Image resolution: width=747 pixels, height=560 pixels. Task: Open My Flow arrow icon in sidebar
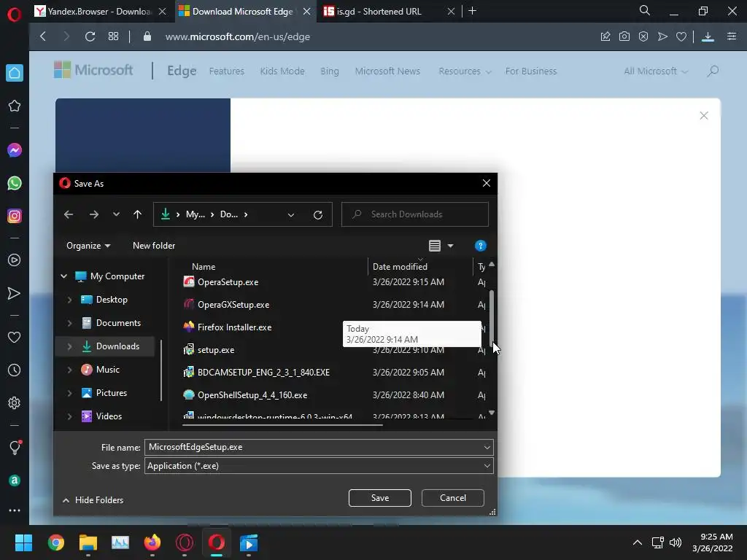(x=15, y=293)
